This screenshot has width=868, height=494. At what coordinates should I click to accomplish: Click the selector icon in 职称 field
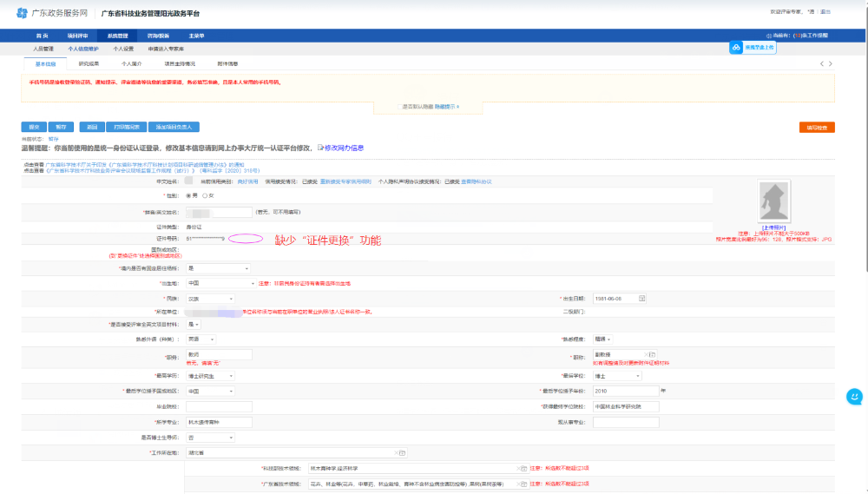click(x=651, y=354)
